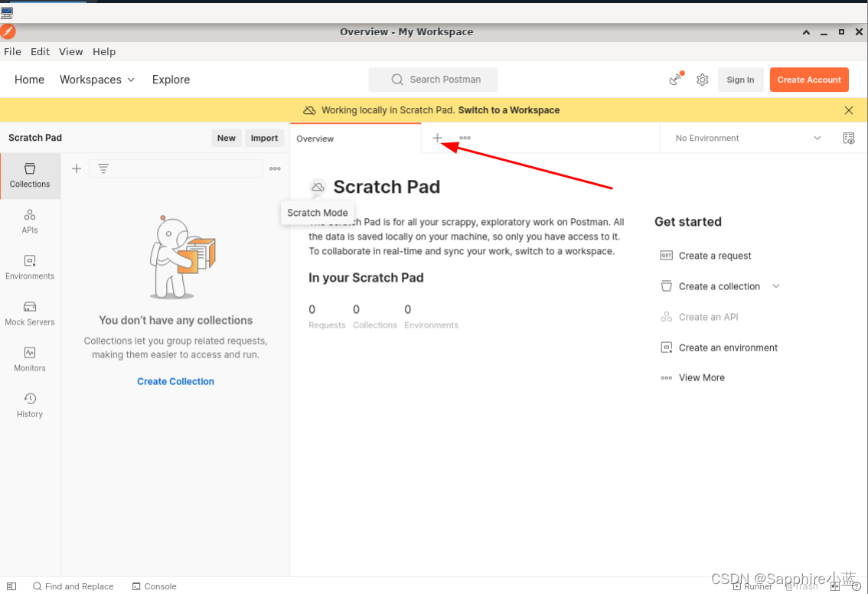Image resolution: width=868 pixels, height=594 pixels.
Task: Open the Collections sidebar tab
Action: point(30,175)
